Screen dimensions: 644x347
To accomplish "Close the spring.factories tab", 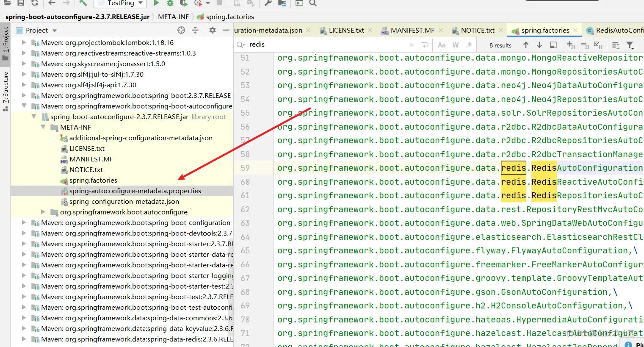I will 575,30.
